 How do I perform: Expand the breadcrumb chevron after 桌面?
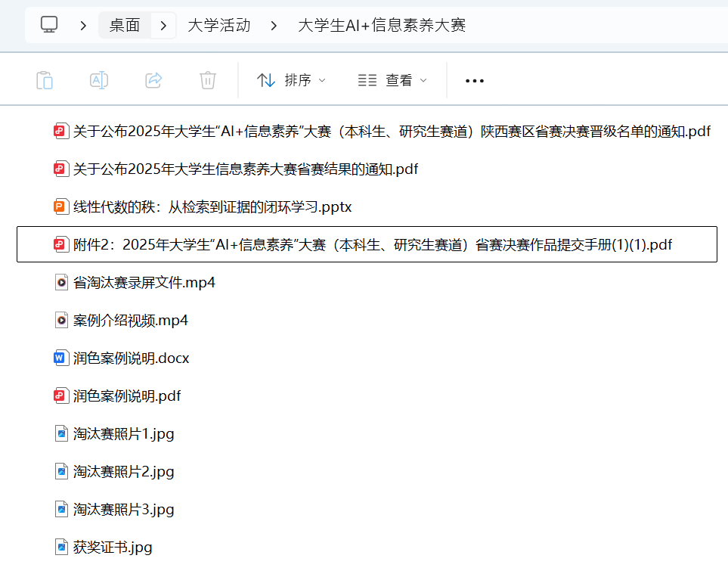pos(163,24)
